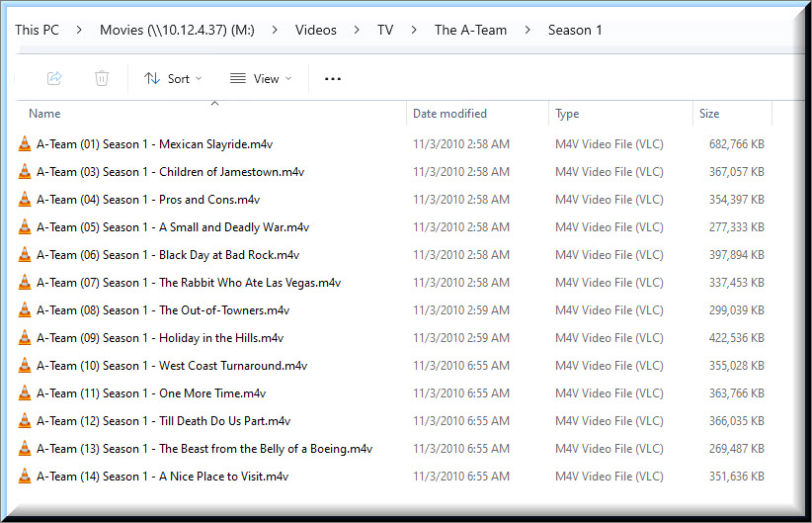Select file 'A-Team (05) Season 1 - A Small and Deadly War.m4v'
Screen dimensions: 812x523
tap(173, 227)
